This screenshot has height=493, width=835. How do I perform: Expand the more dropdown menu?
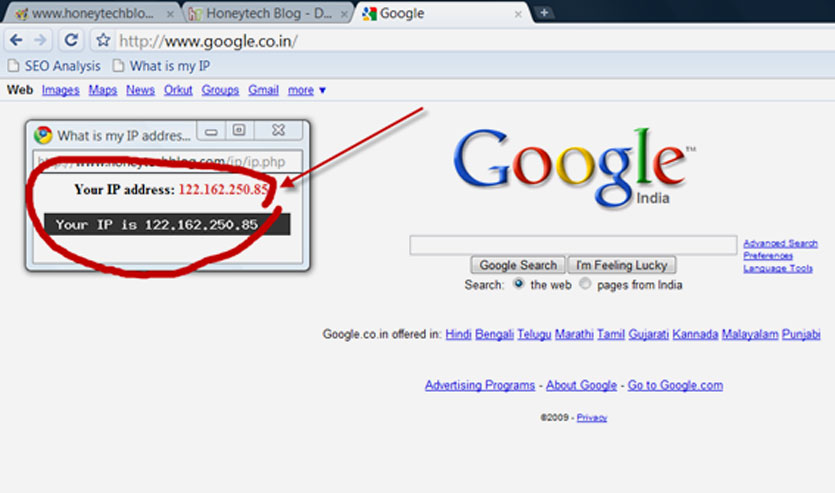(x=307, y=91)
